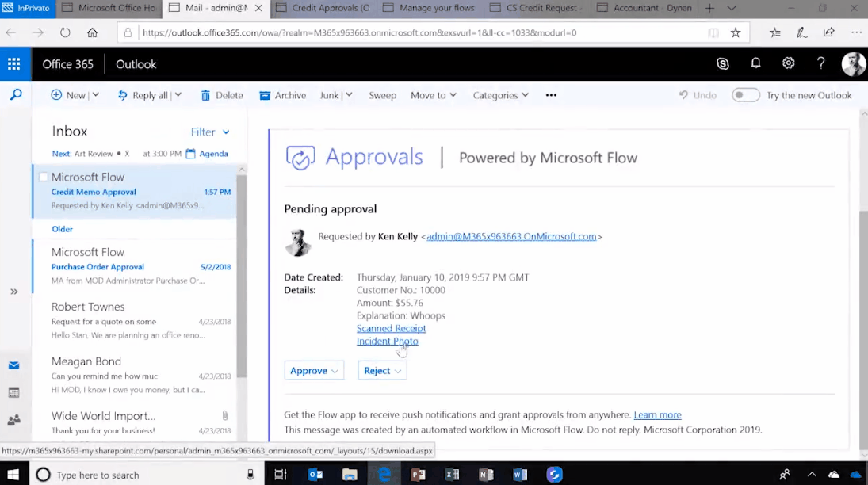Open new browser tab with plus
Screen dimensions: 868x485
click(x=709, y=8)
